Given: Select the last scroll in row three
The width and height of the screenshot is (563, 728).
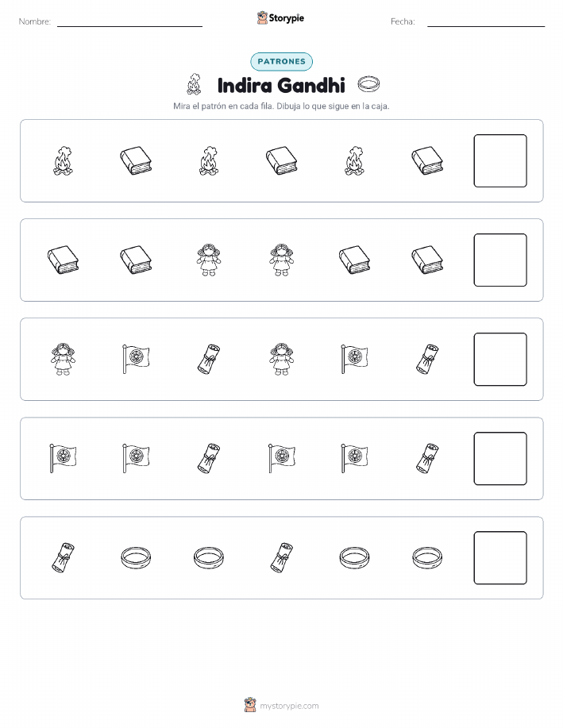Looking at the screenshot, I should click(x=427, y=359).
